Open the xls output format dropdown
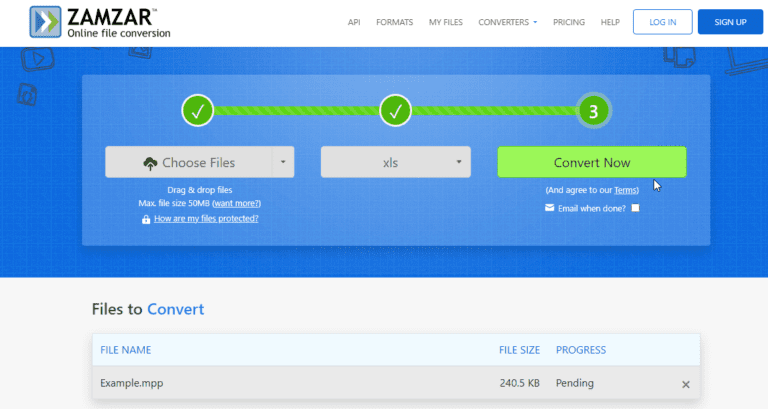 (x=395, y=162)
